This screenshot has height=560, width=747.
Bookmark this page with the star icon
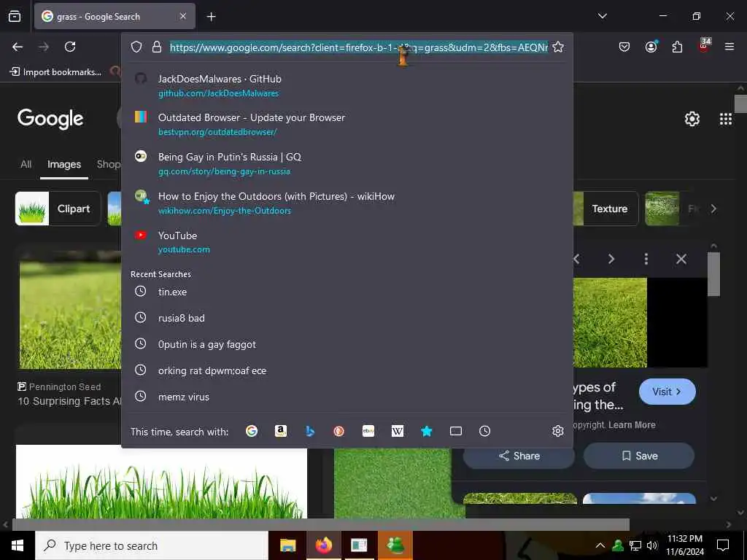pyautogui.click(x=558, y=47)
